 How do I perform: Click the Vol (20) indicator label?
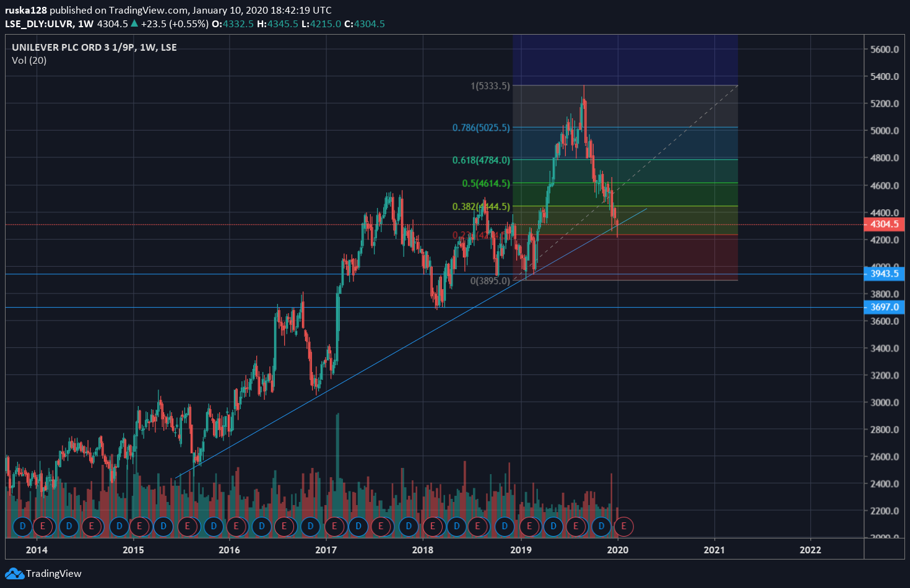(x=29, y=60)
